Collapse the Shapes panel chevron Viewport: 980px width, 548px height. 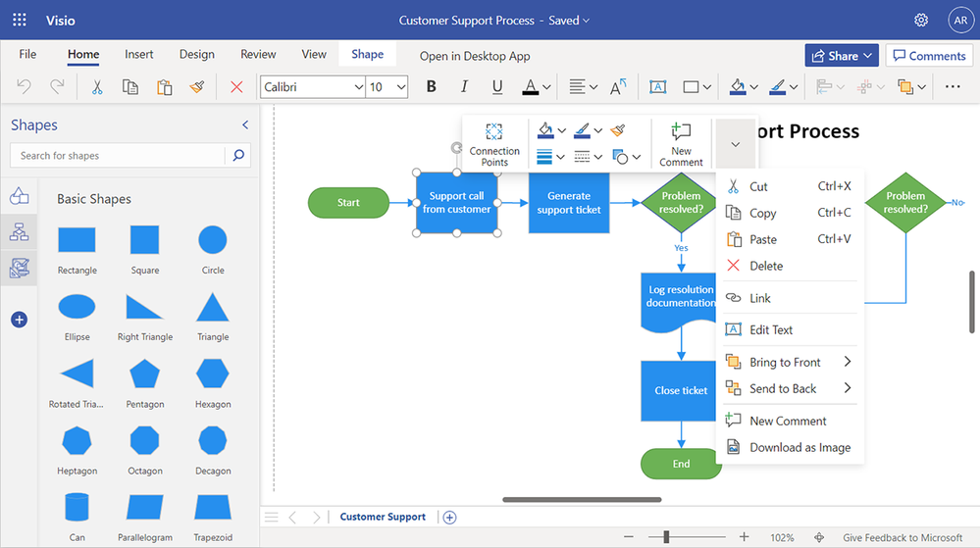click(x=245, y=125)
